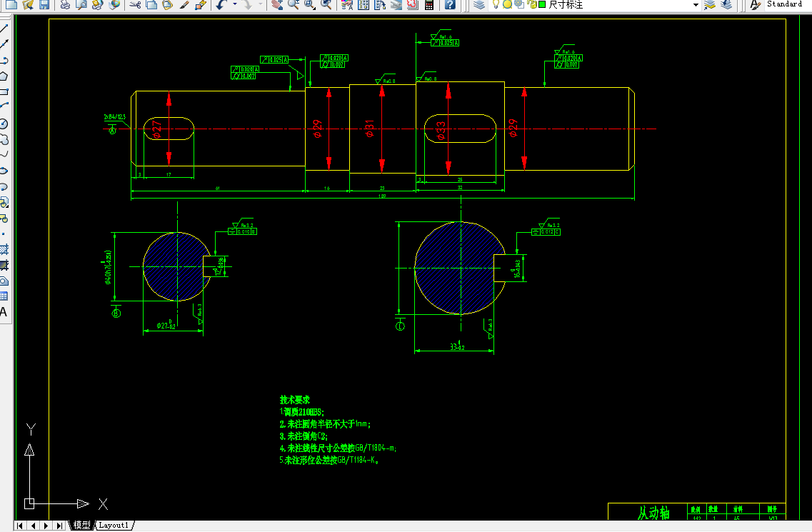Select the Polygon tool

(4, 76)
